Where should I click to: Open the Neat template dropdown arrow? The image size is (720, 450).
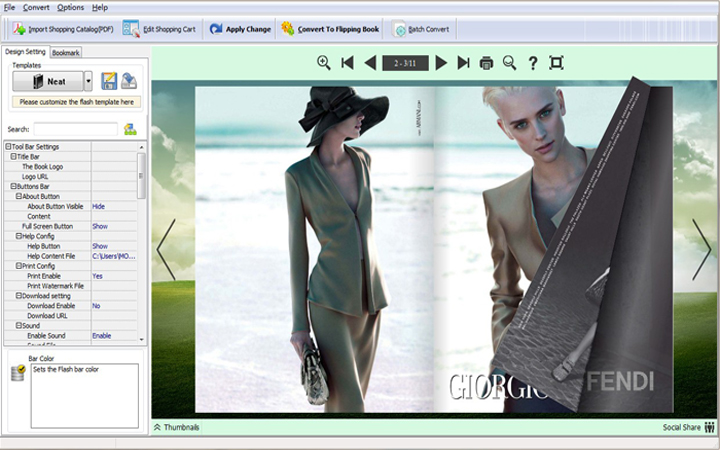coord(88,82)
